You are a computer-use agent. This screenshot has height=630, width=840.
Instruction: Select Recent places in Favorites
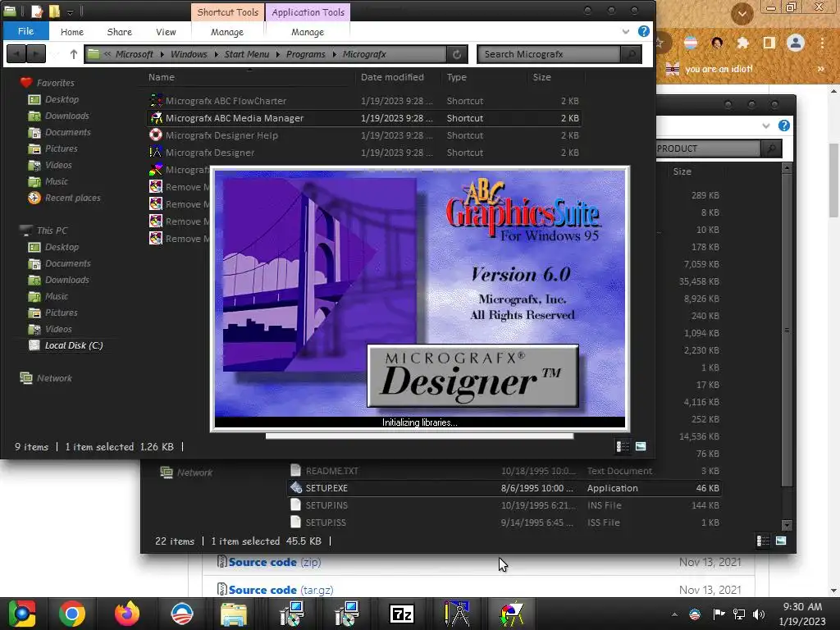pyautogui.click(x=72, y=198)
